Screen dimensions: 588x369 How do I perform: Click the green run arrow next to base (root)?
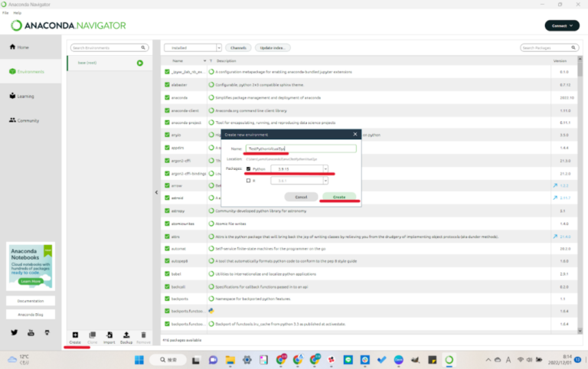[x=140, y=63]
